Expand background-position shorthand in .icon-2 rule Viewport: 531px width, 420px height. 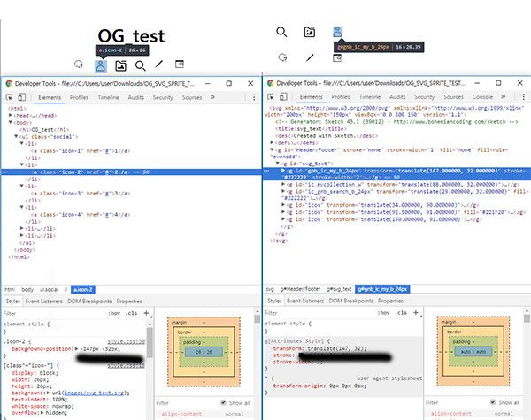pos(76,348)
